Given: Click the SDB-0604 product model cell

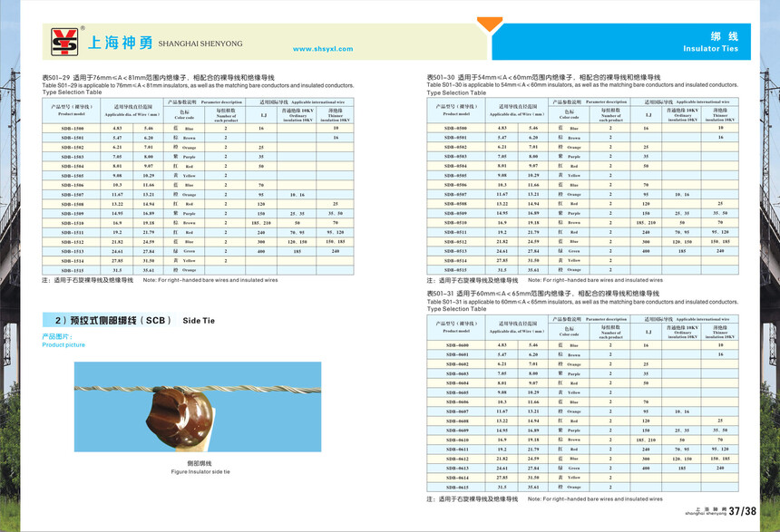Looking at the screenshot, I should pyautogui.click(x=457, y=382).
